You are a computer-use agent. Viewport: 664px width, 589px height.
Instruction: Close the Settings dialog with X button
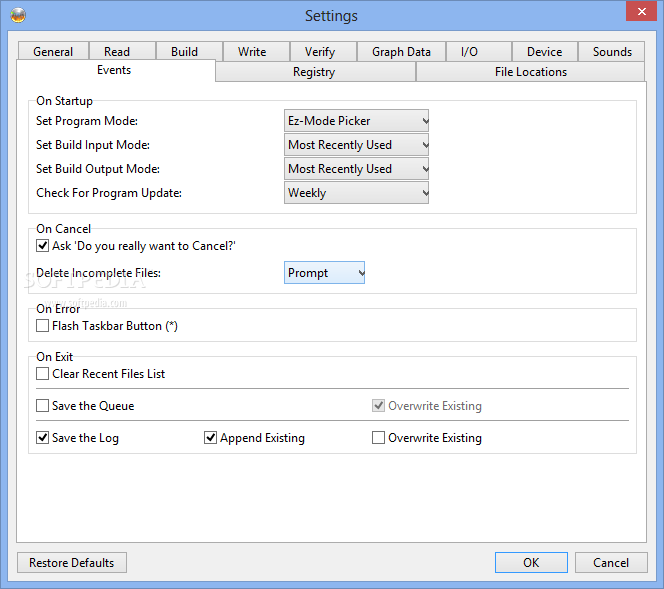(642, 11)
